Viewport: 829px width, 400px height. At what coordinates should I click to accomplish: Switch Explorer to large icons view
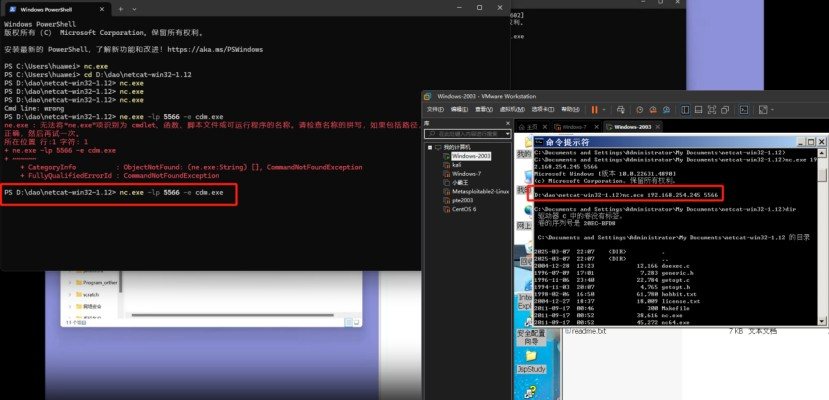coord(356,322)
